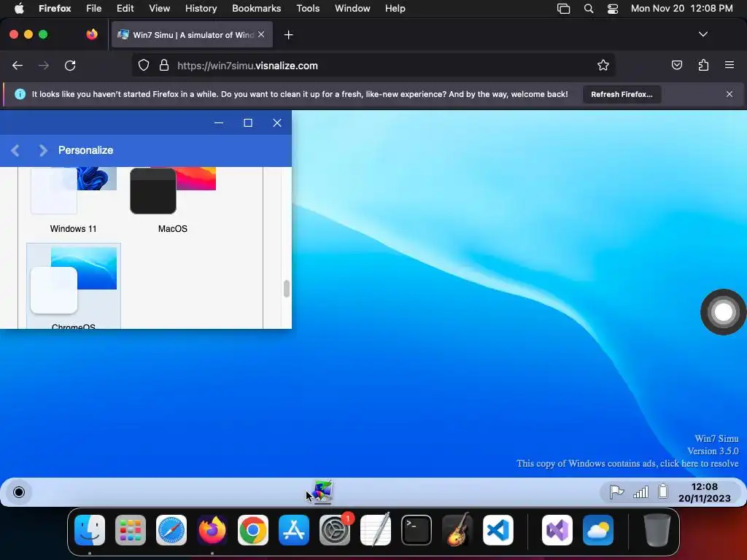The height and width of the screenshot is (560, 747).
Task: Minimize the Personalize window
Action: click(219, 122)
